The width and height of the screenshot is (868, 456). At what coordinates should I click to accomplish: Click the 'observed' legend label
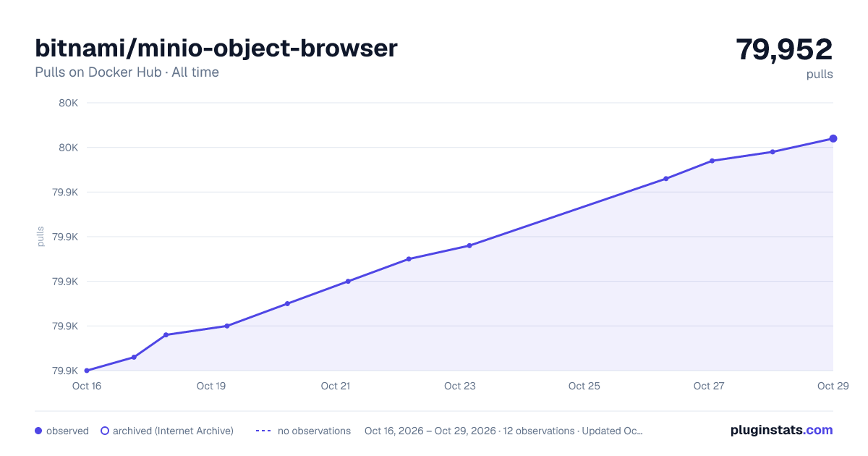click(x=67, y=431)
